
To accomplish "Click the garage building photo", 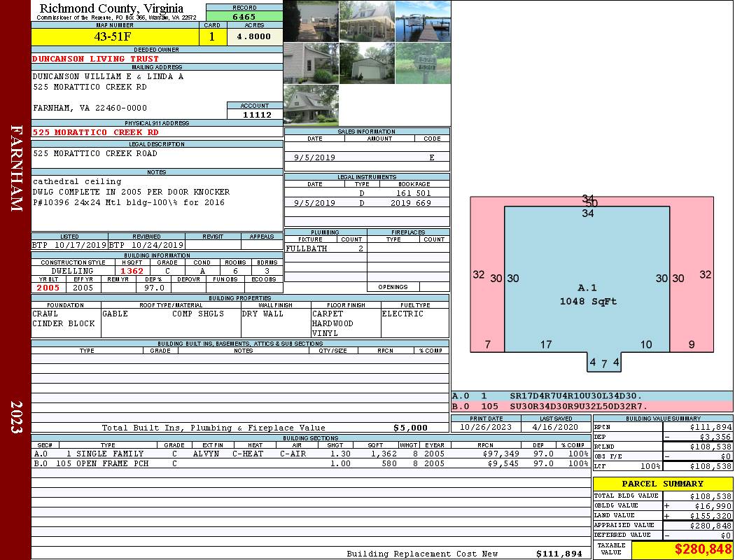I will (x=367, y=63).
